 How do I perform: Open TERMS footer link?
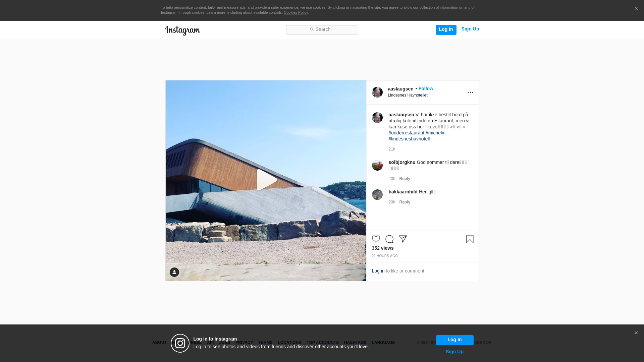pos(265,343)
